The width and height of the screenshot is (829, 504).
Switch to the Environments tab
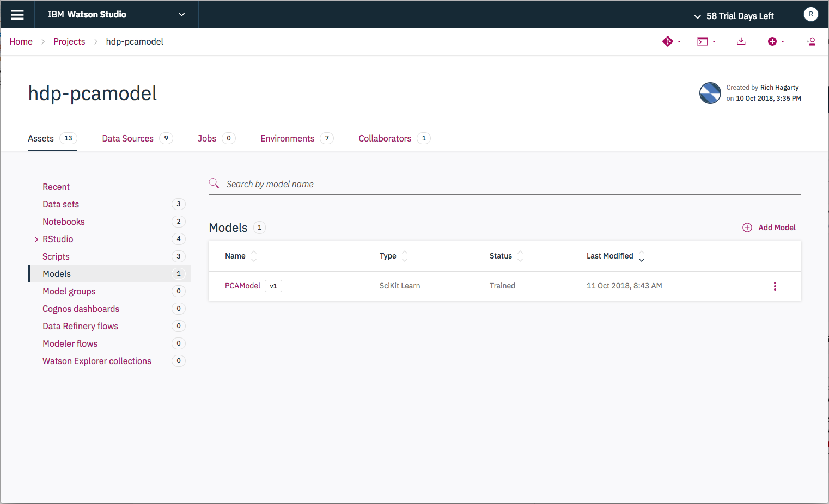pyautogui.click(x=297, y=138)
